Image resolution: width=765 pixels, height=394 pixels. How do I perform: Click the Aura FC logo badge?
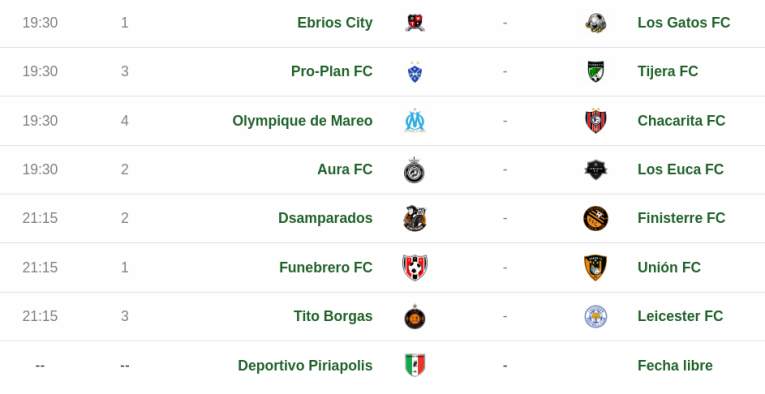coord(414,170)
